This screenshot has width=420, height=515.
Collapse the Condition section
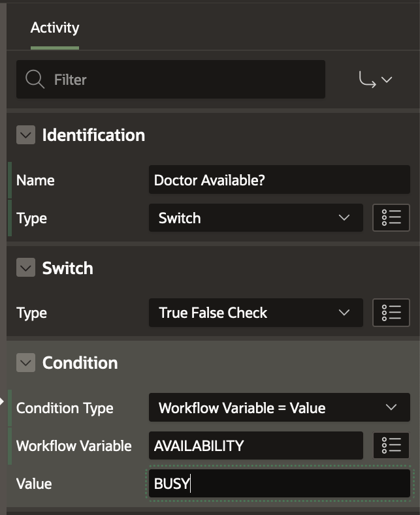click(25, 363)
